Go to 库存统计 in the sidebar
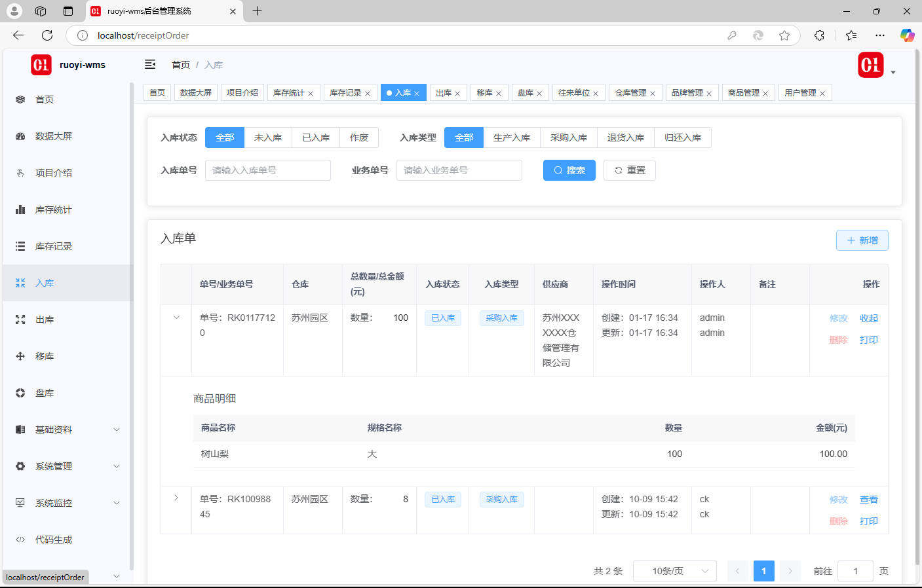 click(53, 210)
